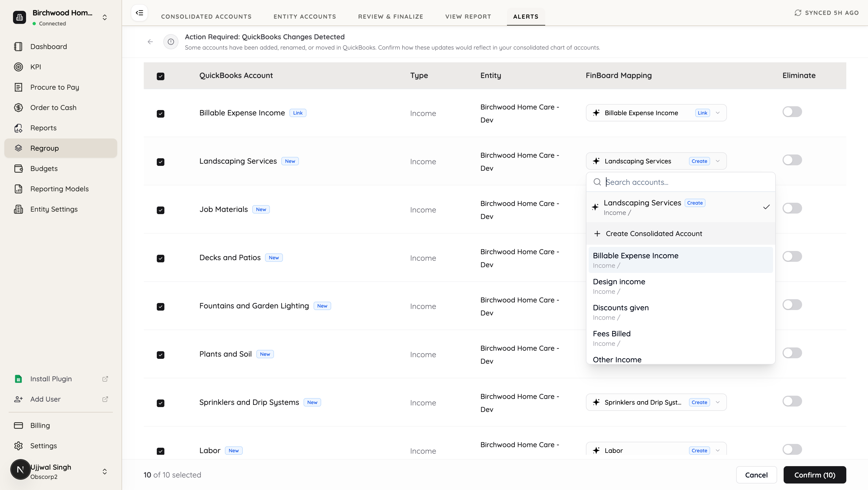868x490 pixels.
Task: Click the Birchwood company building icon
Action: click(19, 17)
